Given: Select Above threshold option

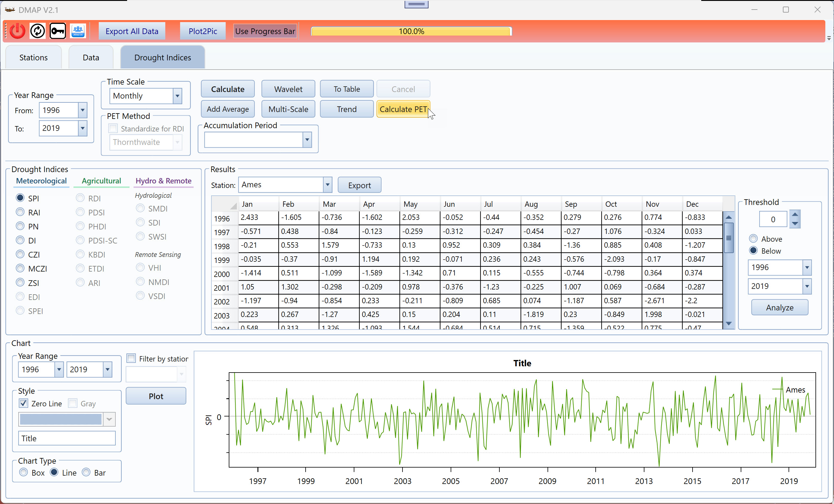Looking at the screenshot, I should (x=754, y=238).
